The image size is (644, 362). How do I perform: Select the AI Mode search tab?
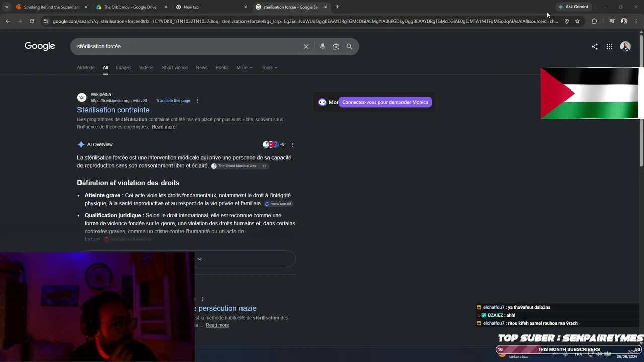86,68
